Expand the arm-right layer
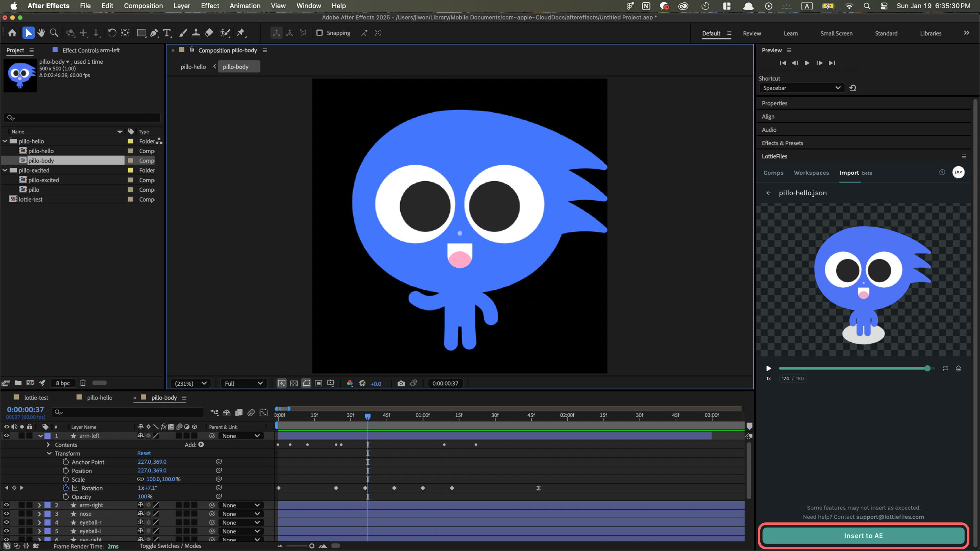Image resolution: width=980 pixels, height=551 pixels. click(40, 505)
